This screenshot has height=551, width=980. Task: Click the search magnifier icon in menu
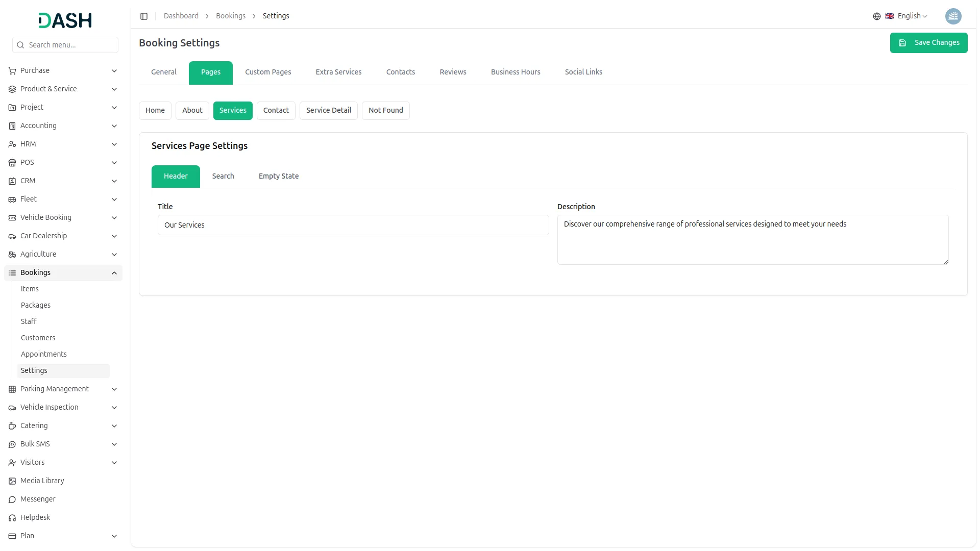[x=20, y=45]
